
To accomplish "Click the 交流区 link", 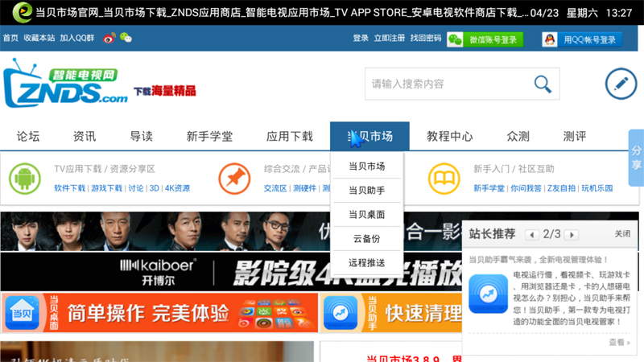I will tap(275, 188).
